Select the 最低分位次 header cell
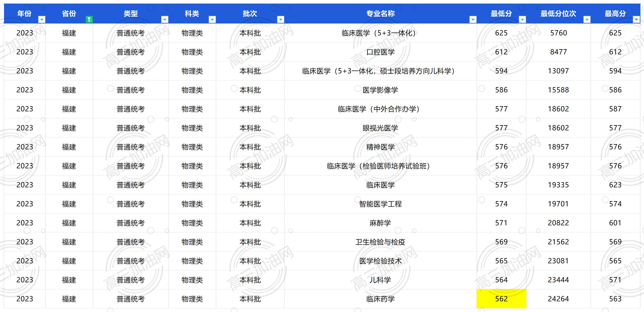The height and width of the screenshot is (312, 644). coord(559,14)
